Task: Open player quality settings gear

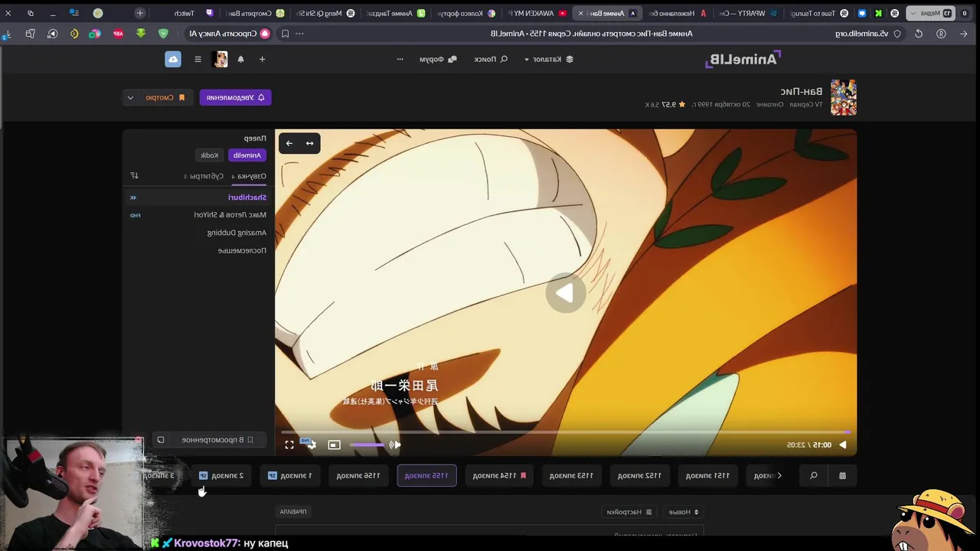Action: [310, 444]
